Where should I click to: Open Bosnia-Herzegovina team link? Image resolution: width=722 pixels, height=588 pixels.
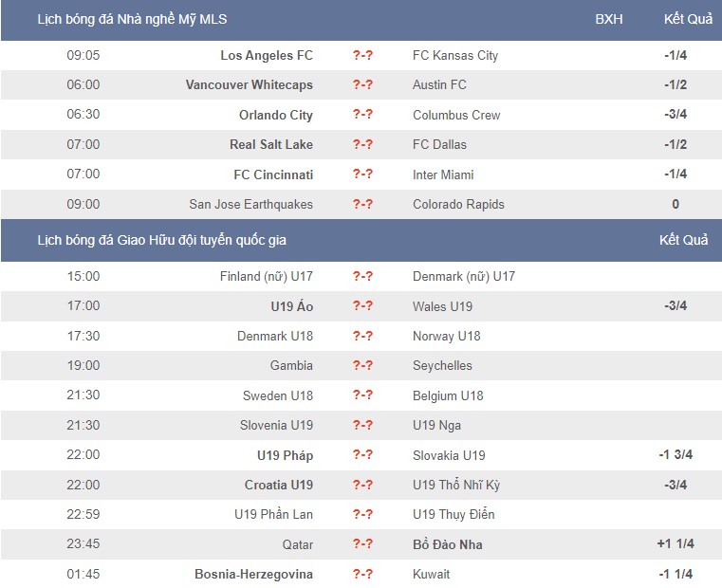(x=253, y=574)
